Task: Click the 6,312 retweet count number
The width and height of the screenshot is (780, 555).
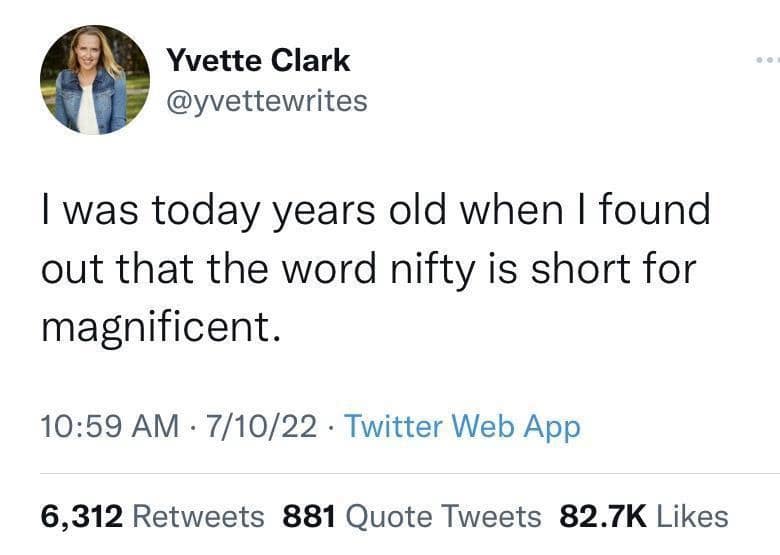Action: 82,516
